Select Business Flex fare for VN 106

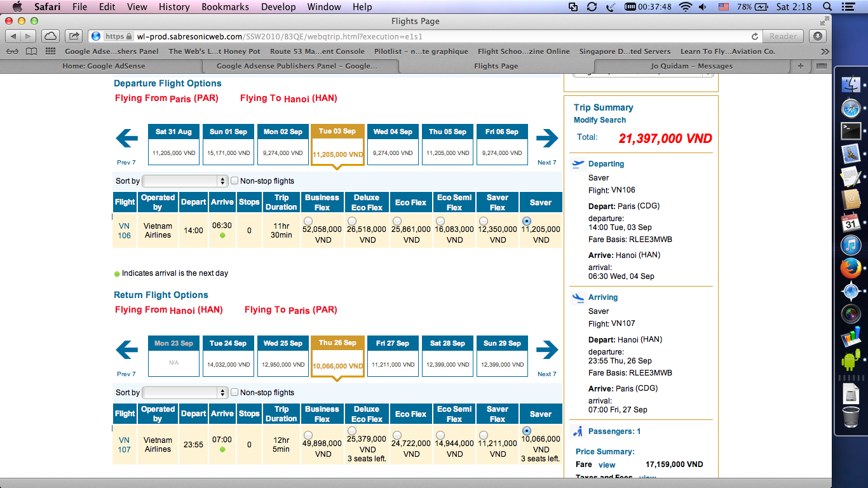[x=308, y=220]
